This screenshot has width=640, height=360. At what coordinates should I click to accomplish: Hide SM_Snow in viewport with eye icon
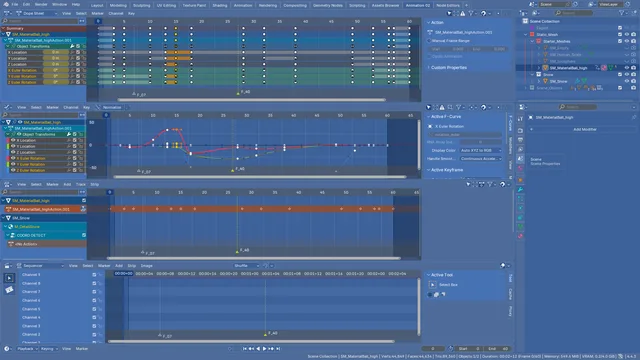coord(627,81)
